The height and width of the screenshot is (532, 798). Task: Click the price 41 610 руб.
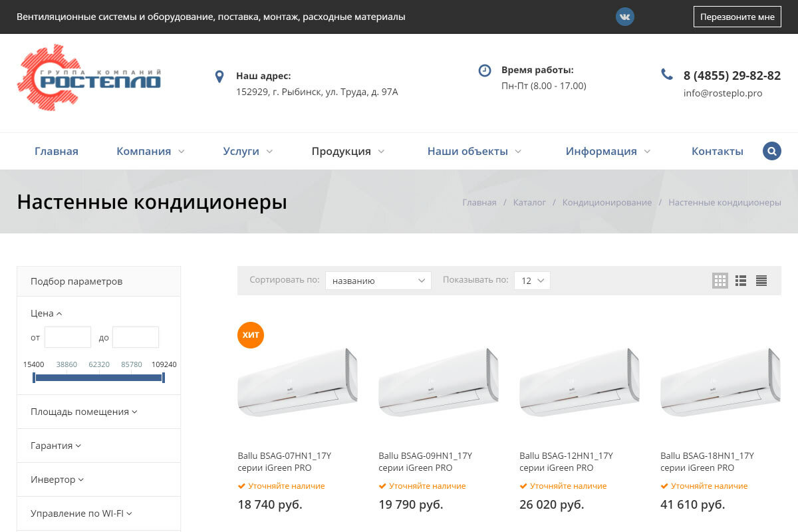(x=693, y=505)
